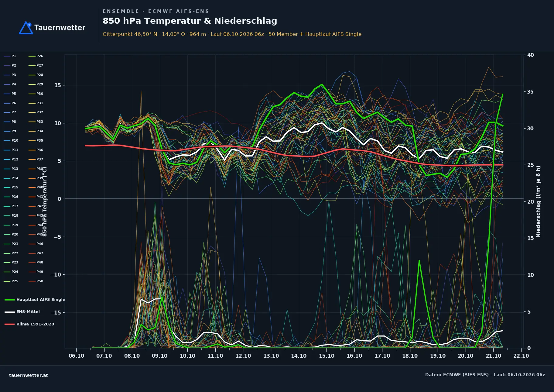Image resolution: width=554 pixels, height=392 pixels.
Task: Click the 5 precipitation axis tick
Action: click(529, 312)
